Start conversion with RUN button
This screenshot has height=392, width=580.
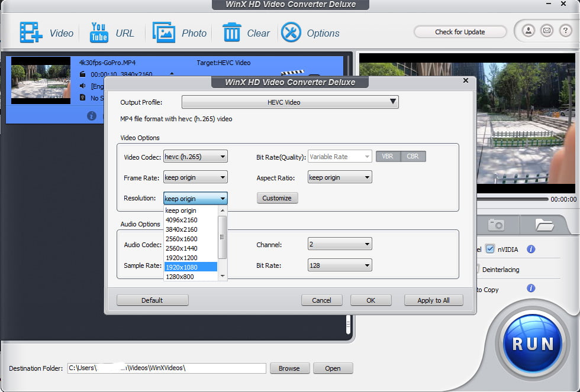[533, 344]
